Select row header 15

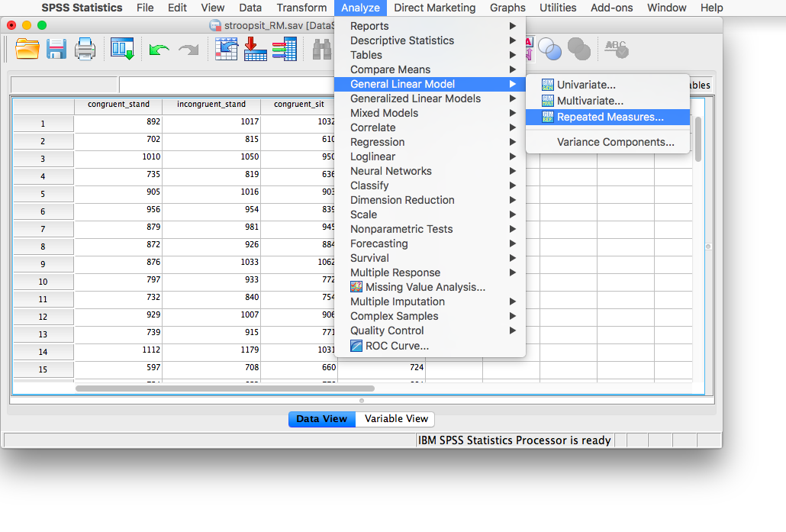point(43,369)
